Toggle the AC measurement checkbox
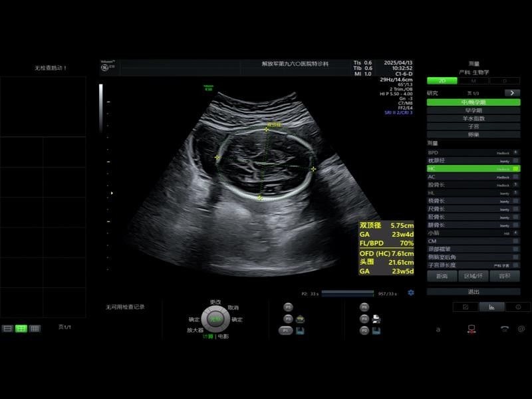Image resolution: width=532 pixels, height=399 pixels. [516, 177]
